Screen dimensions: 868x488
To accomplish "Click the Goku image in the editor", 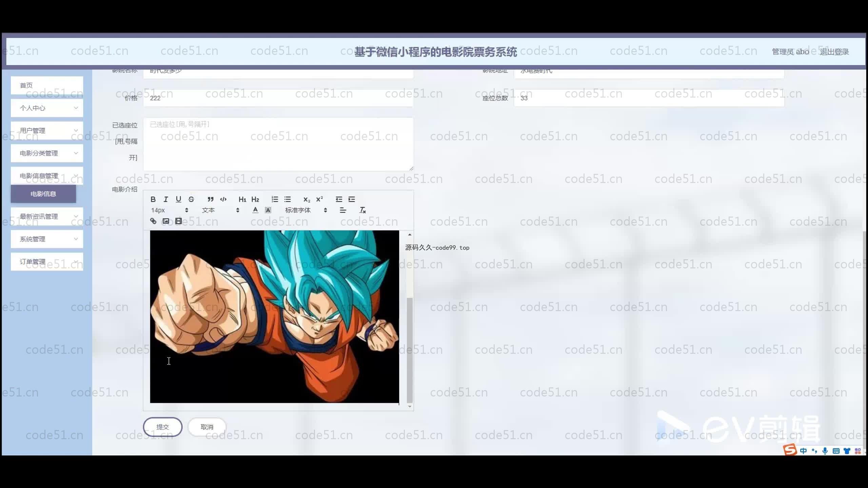I will coord(274,317).
